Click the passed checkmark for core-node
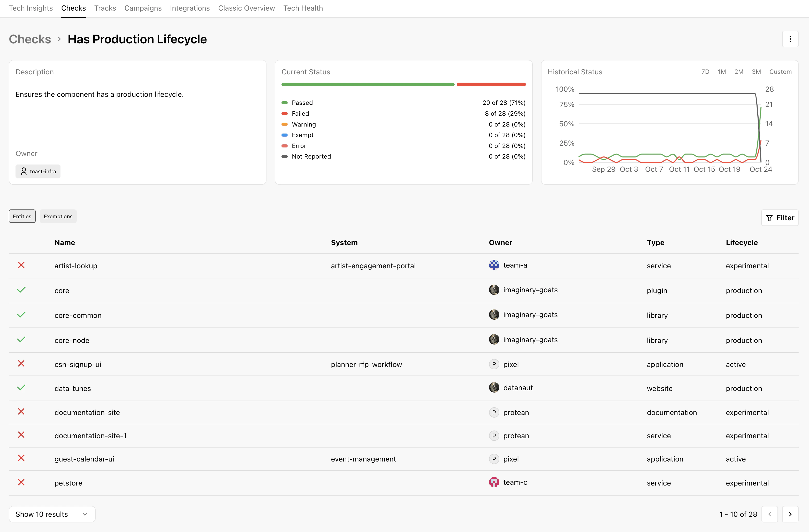Viewport: 809px width, 532px height. pyautogui.click(x=21, y=339)
